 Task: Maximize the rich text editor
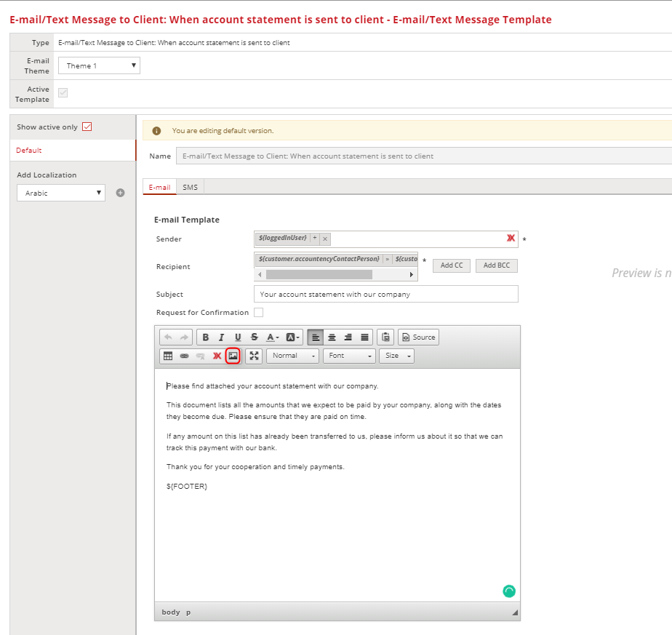[x=254, y=356]
